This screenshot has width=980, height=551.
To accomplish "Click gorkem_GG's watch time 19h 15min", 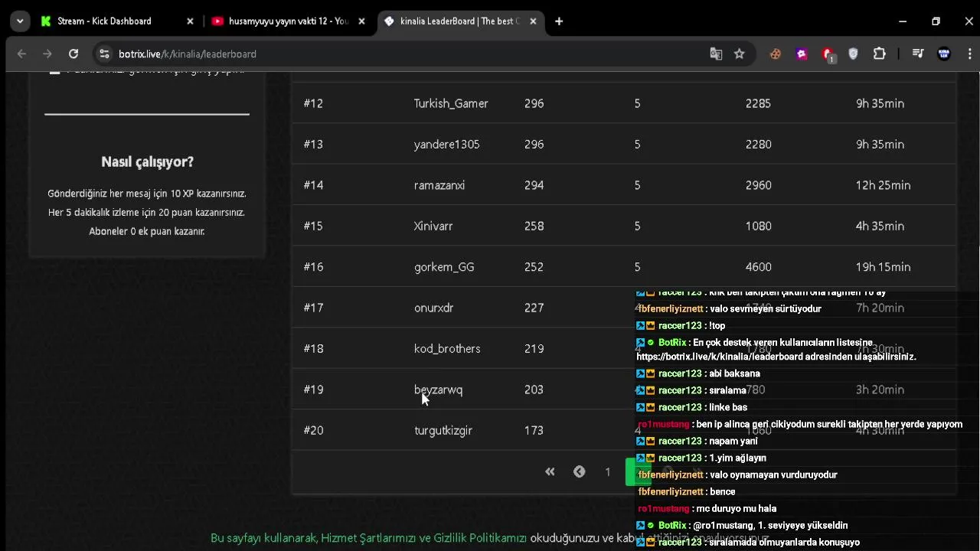I will click(x=883, y=267).
